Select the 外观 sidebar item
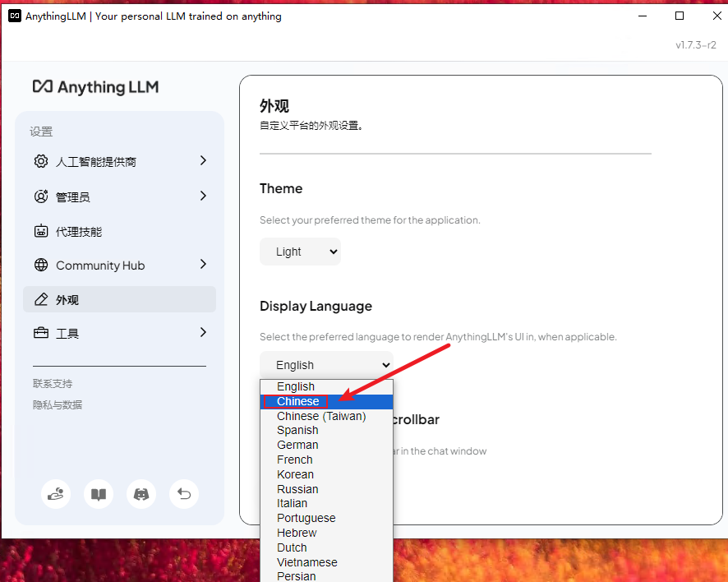The image size is (728, 582). [119, 299]
